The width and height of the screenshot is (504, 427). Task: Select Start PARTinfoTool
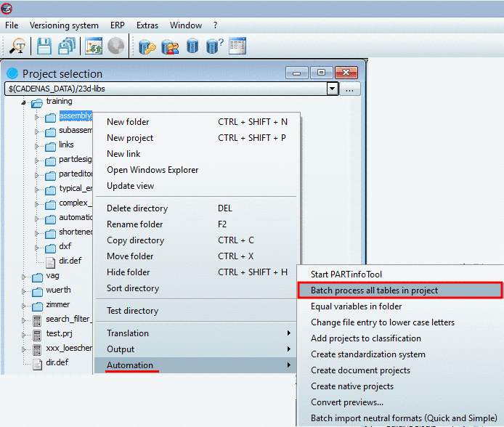click(400, 274)
